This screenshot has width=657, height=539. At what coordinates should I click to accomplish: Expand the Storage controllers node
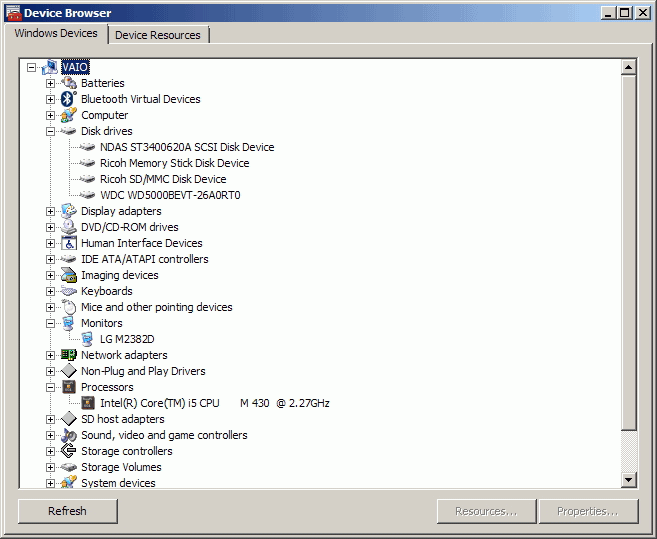click(x=50, y=451)
